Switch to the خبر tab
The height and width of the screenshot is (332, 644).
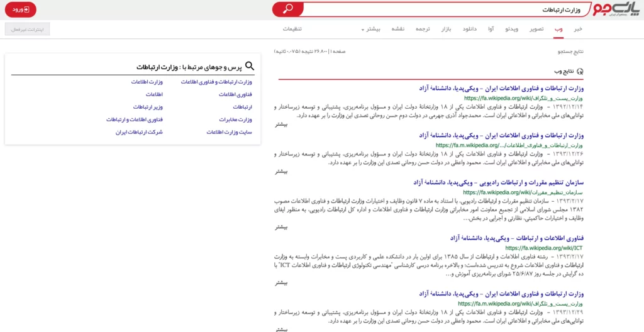coord(578,29)
